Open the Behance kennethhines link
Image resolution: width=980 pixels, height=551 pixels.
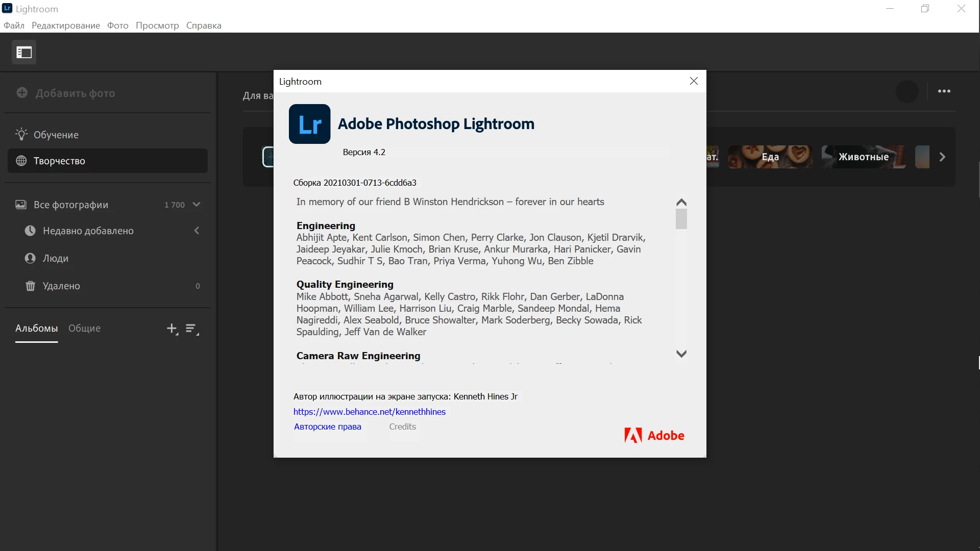click(x=369, y=412)
